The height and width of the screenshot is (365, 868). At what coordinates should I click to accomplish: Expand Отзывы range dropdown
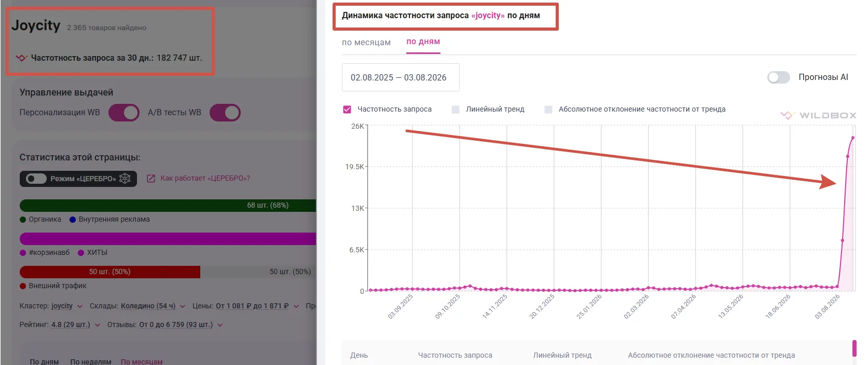(x=220, y=325)
